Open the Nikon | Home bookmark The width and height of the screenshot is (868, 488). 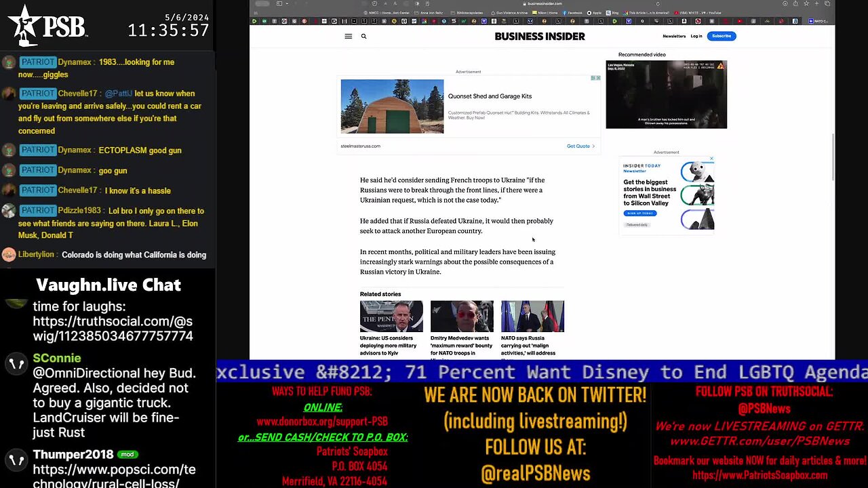coord(545,12)
